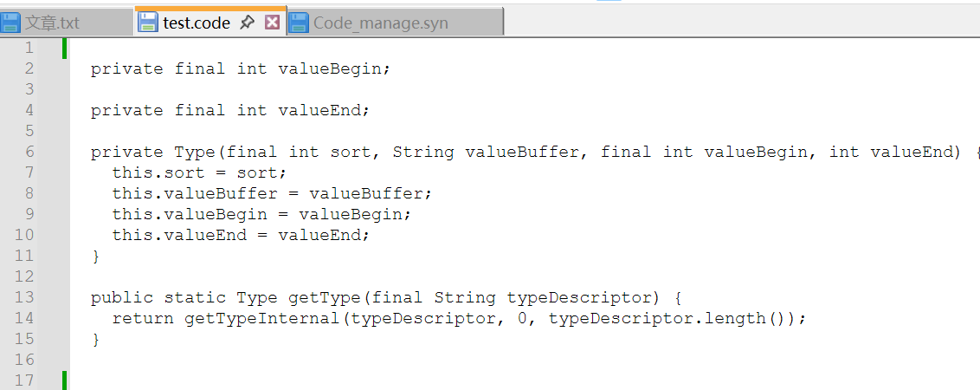This screenshot has width=980, height=390.
Task: Click line number 17 in the gutter
Action: point(24,380)
